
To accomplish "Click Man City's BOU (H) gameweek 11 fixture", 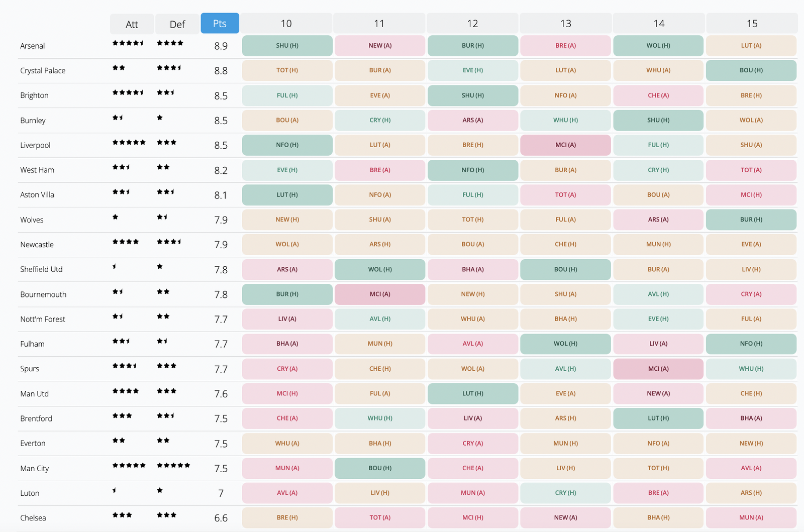I will [380, 468].
